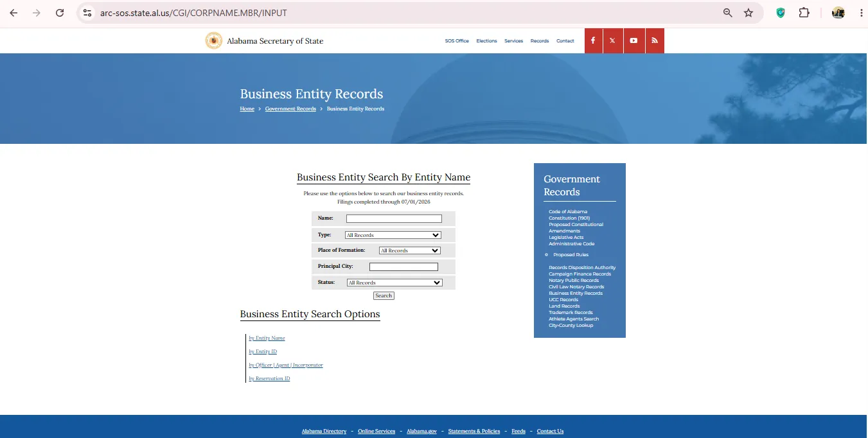Screen dimensions: 868x438
Task: Open the SOS Office menu
Action: point(457,41)
